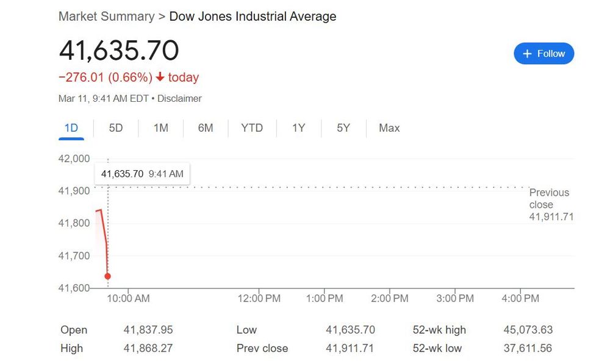Click the 41,635.70 9:41 AM chart tooltip
Image resolution: width=610 pixels, height=364 pixels.
(x=142, y=174)
